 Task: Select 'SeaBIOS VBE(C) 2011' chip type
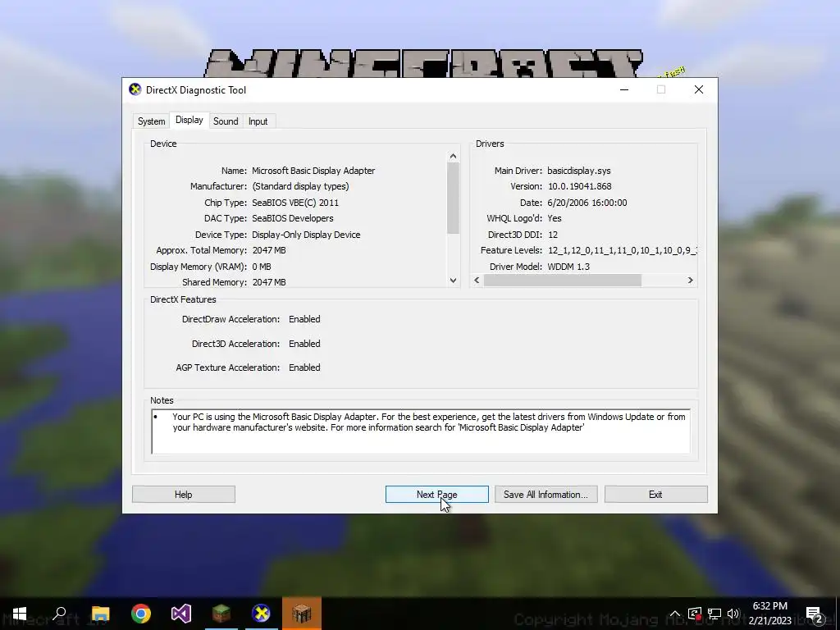point(295,203)
